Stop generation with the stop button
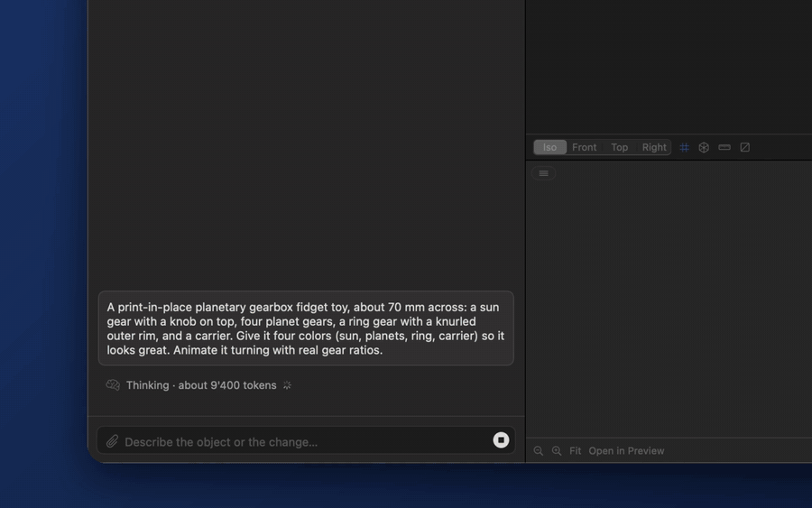Image resolution: width=812 pixels, height=508 pixels. click(501, 440)
